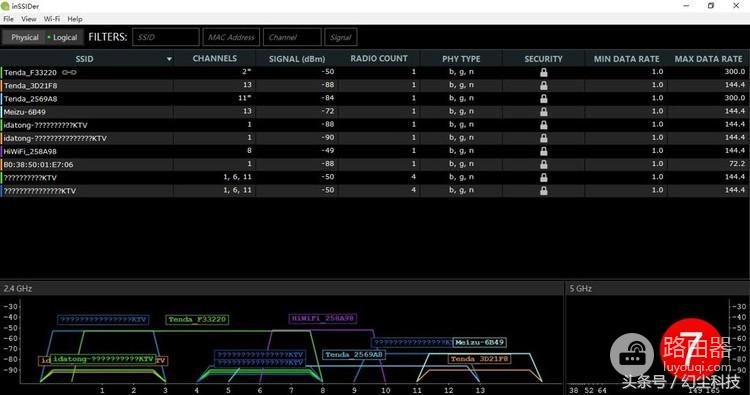Click the lock icon in Tenda_2569A8 row
750x395 pixels.
tap(543, 99)
